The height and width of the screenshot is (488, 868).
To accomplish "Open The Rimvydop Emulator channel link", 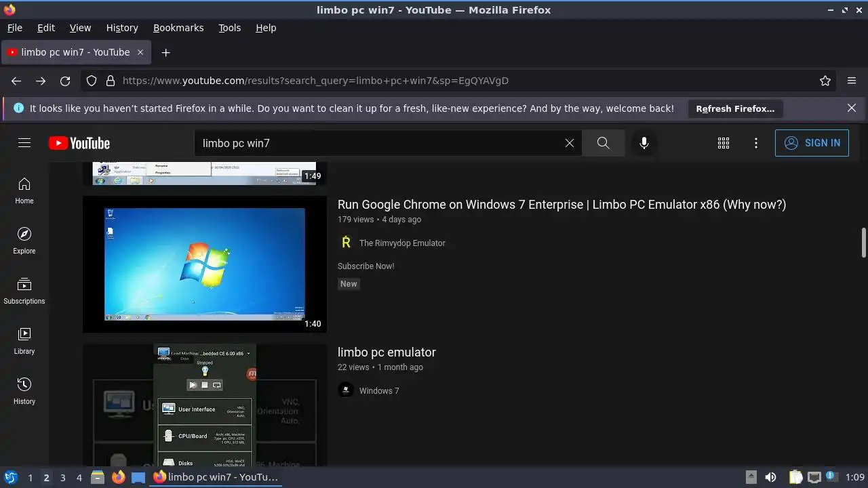I will tap(402, 243).
